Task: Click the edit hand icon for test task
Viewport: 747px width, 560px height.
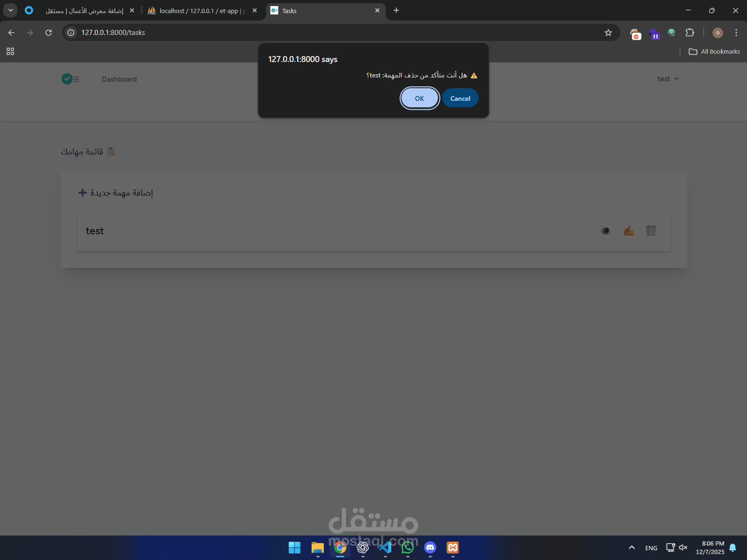Action: (628, 231)
